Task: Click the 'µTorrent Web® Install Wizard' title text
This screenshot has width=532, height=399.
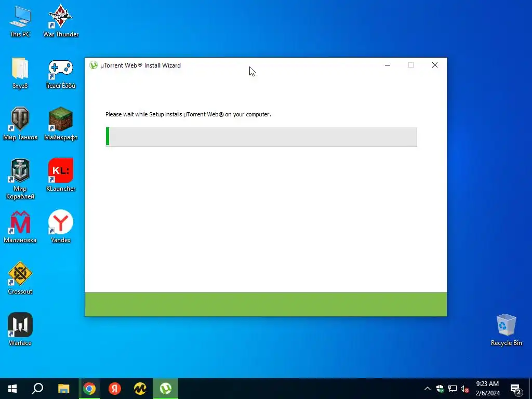Action: tap(140, 65)
